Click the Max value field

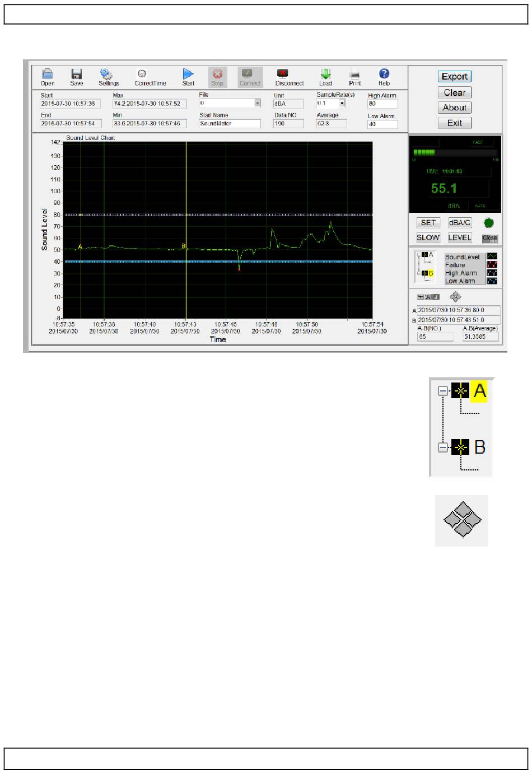150,104
